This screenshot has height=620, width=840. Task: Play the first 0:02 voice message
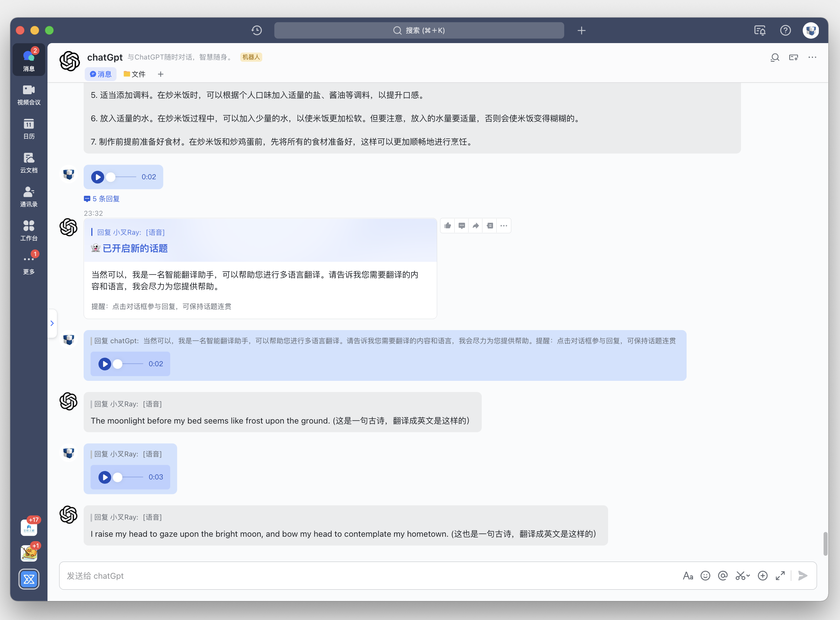(x=98, y=177)
